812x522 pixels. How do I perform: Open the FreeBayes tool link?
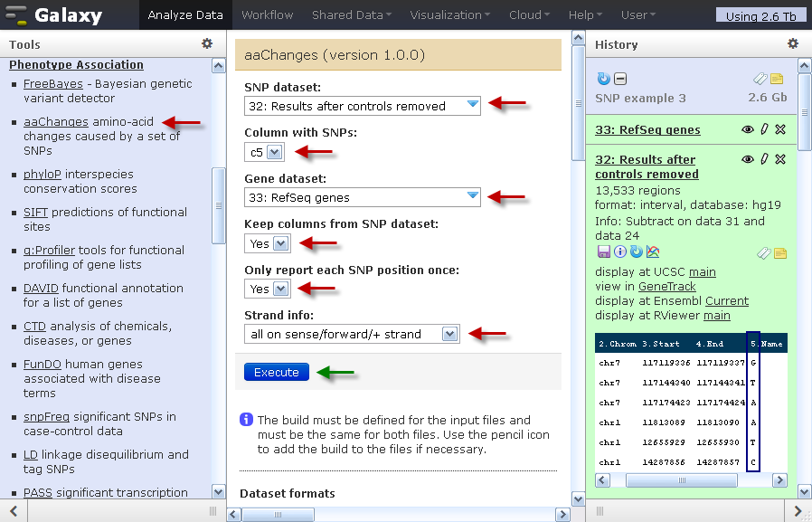52,83
